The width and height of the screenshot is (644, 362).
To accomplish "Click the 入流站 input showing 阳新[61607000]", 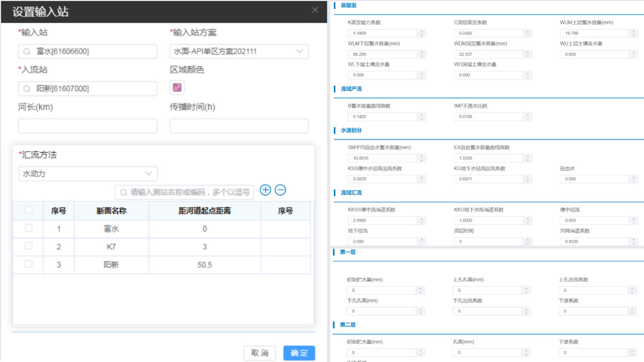I will pos(88,89).
